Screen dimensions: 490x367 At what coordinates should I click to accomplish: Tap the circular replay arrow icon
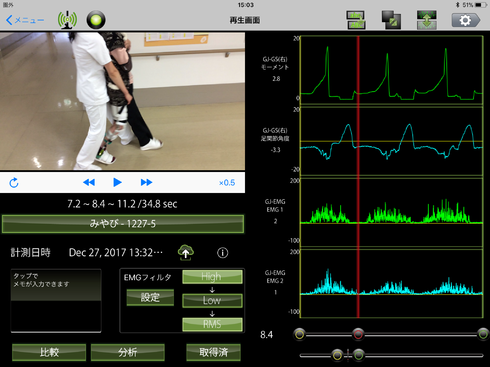(14, 183)
